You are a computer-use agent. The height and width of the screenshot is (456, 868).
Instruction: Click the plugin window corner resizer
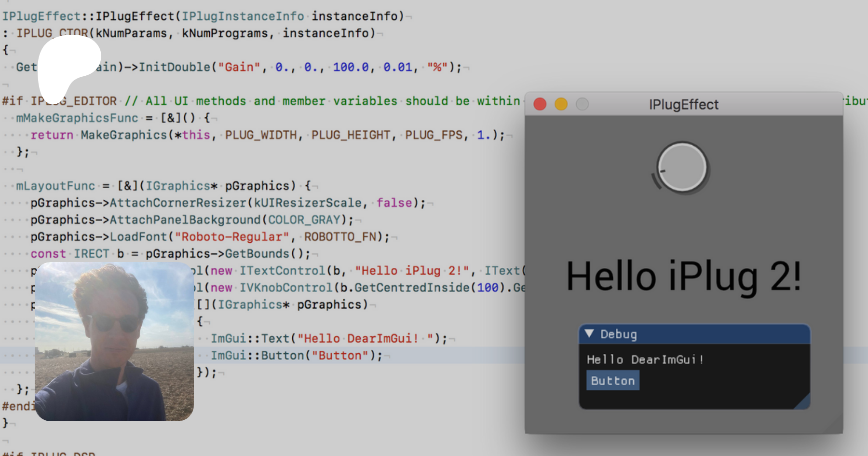coord(836,427)
